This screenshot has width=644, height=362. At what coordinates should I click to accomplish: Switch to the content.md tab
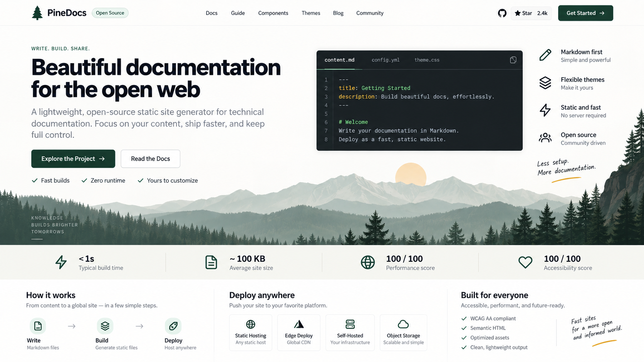click(x=339, y=60)
